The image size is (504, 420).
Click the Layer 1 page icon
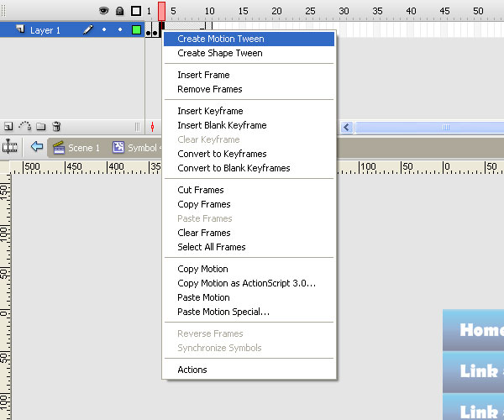[x=20, y=29]
